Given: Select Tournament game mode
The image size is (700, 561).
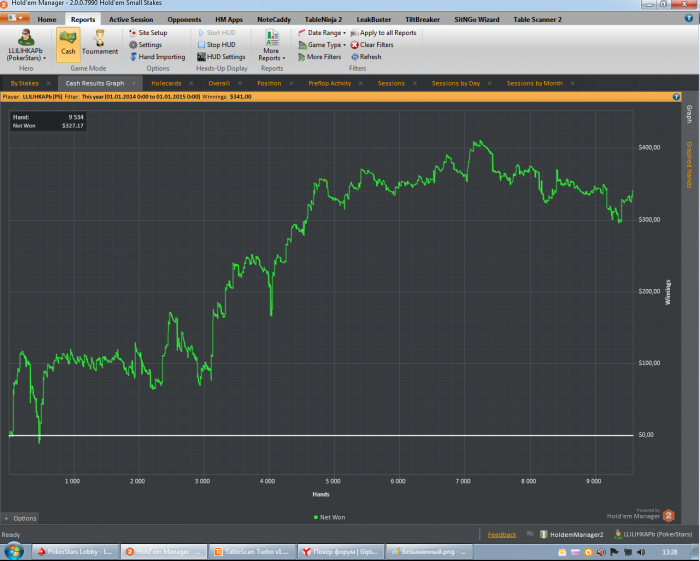Looking at the screenshot, I should (100, 44).
